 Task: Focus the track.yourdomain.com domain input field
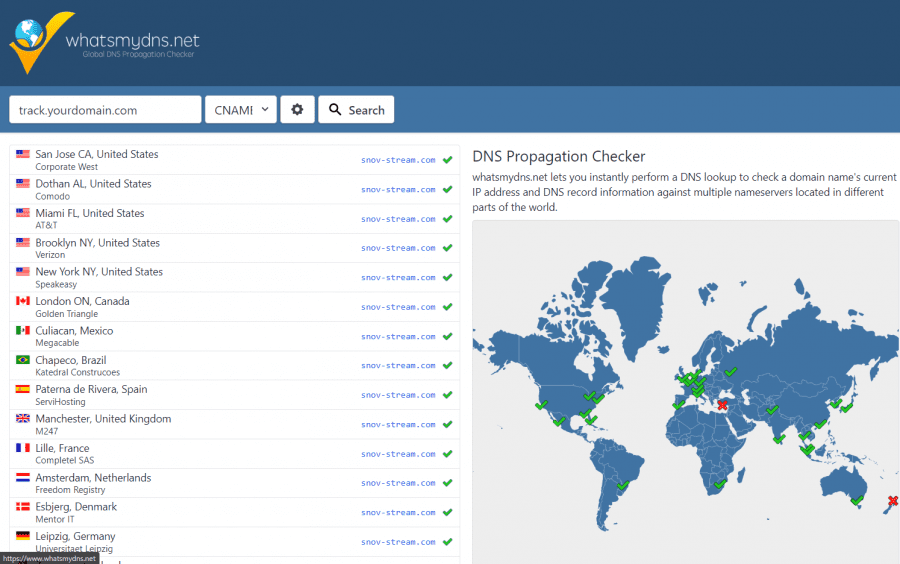tap(105, 109)
